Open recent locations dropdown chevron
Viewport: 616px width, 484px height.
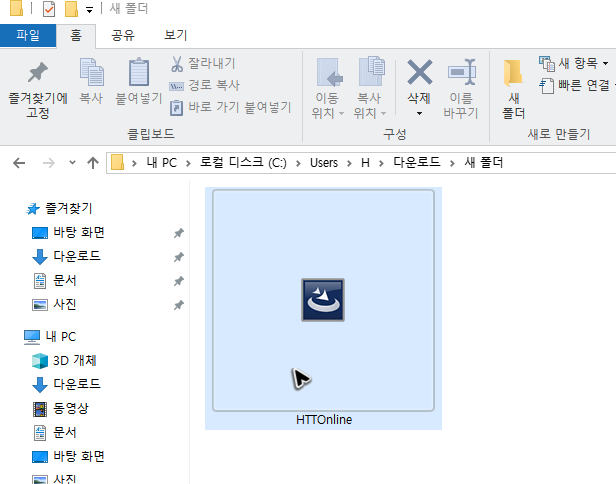point(72,162)
